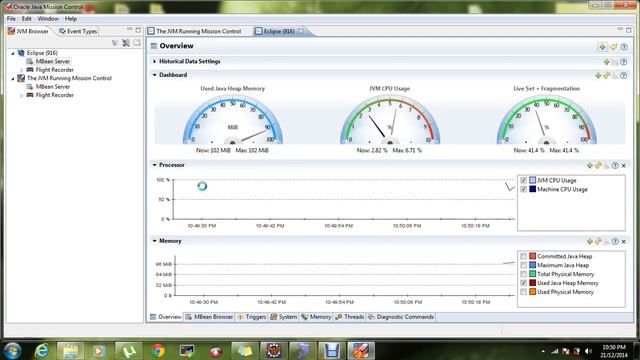Open the Triggers bottom tab
The image size is (640, 360).
251,317
